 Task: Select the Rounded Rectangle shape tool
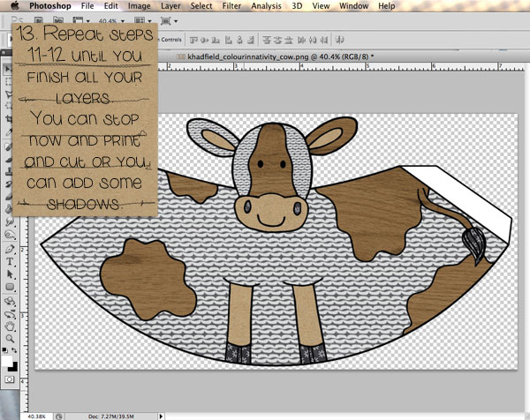tap(10, 287)
